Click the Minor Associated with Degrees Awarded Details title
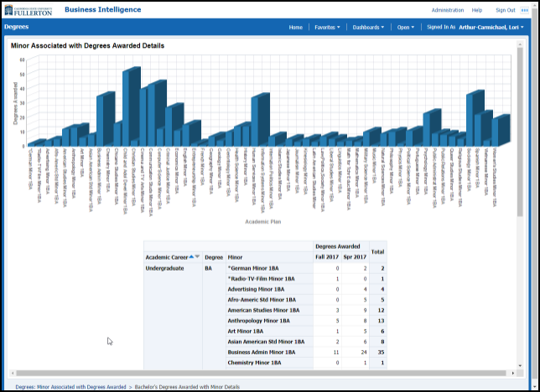This screenshot has height=392, width=540. click(x=87, y=46)
